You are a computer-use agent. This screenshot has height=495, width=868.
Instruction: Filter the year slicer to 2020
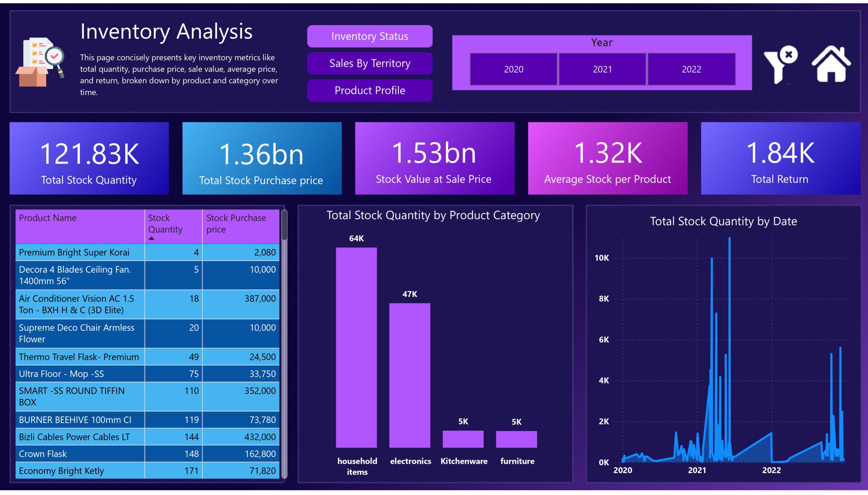(513, 69)
